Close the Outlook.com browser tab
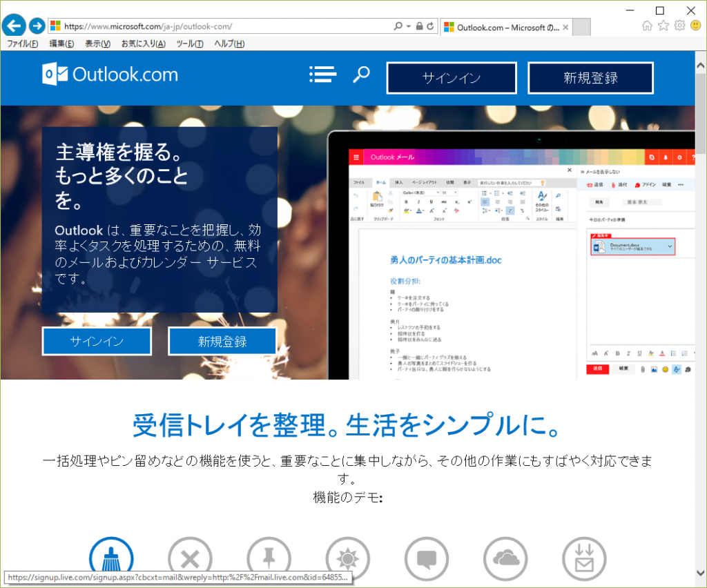Image resolution: width=707 pixels, height=588 pixels. tap(565, 27)
